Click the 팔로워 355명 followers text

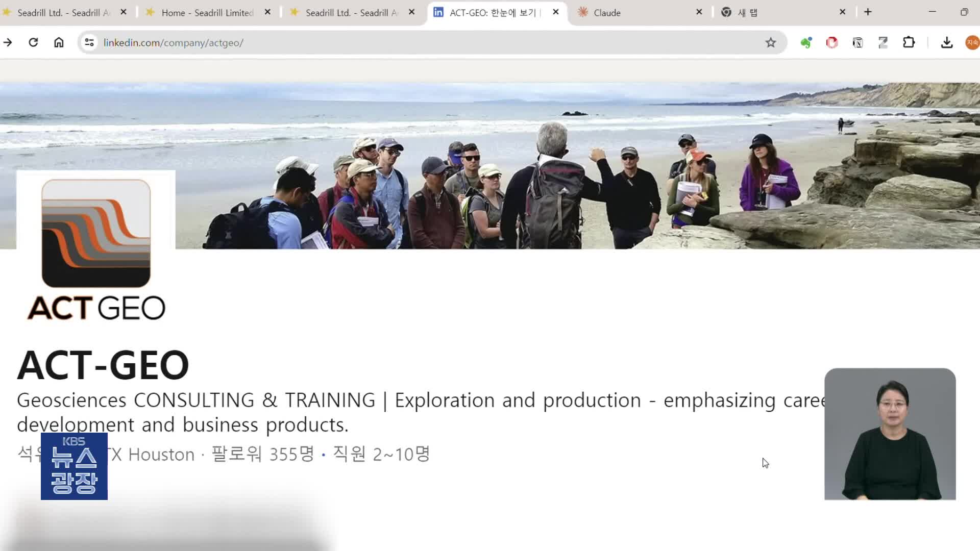coord(263,454)
